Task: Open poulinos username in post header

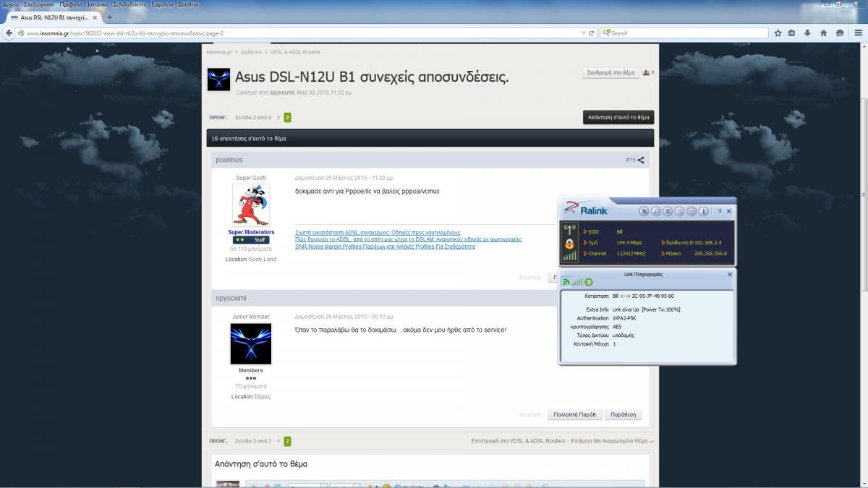Action: (x=229, y=160)
